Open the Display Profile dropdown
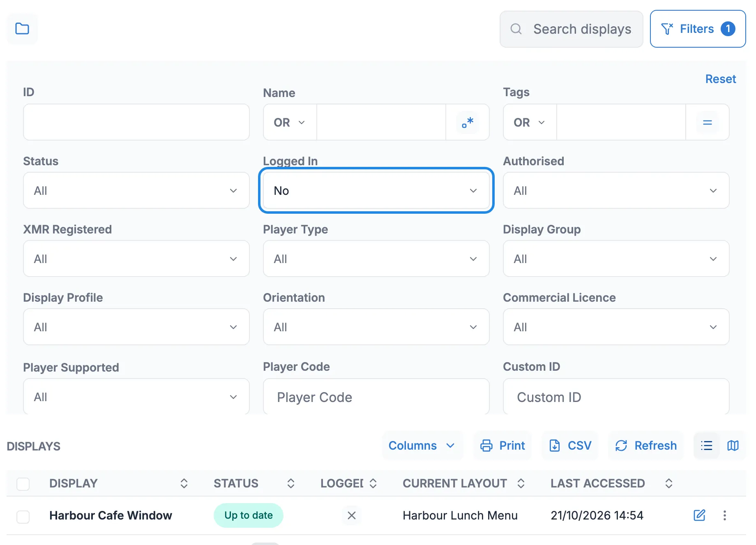This screenshot has width=756, height=545. [136, 327]
